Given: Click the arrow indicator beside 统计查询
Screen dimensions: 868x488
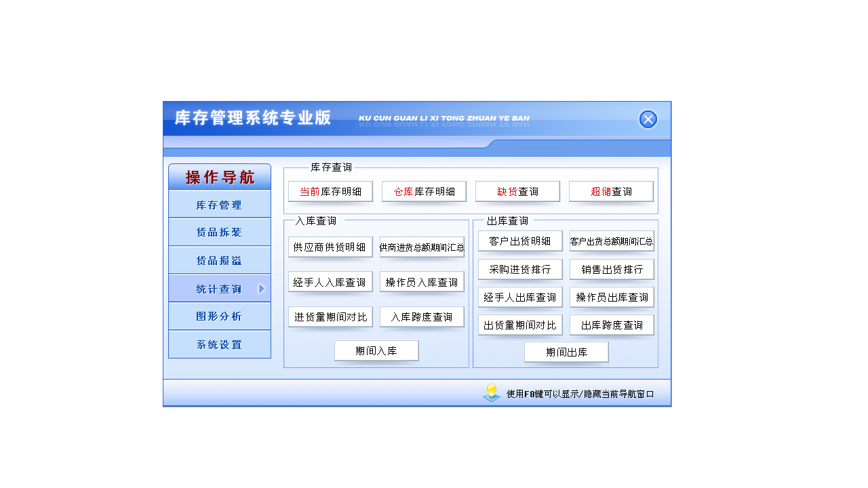Looking at the screenshot, I should point(263,287).
